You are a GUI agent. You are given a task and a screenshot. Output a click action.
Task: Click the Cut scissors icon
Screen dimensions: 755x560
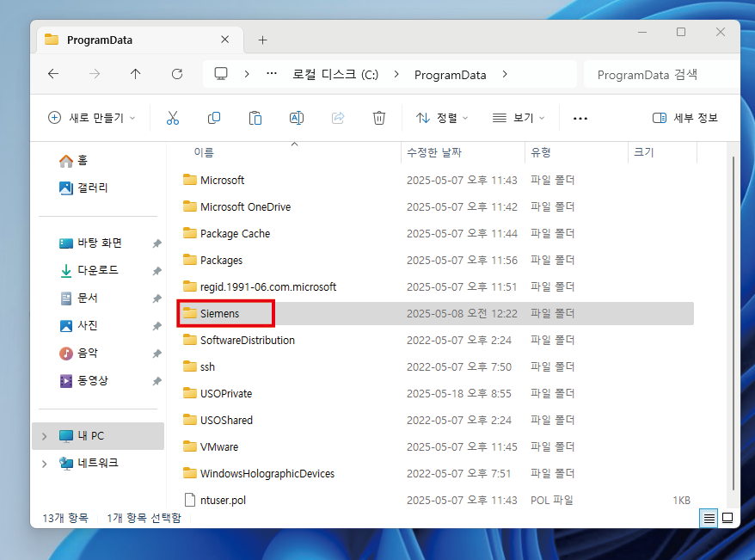pos(172,118)
